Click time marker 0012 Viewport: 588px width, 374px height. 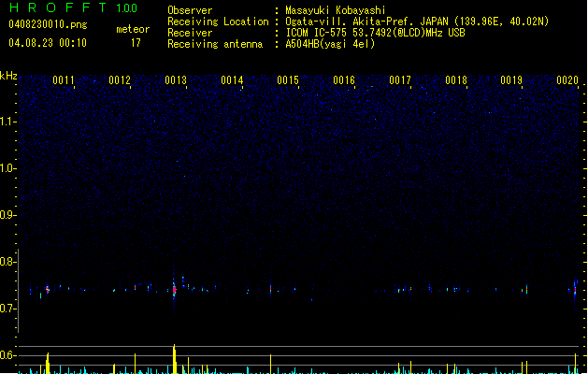point(120,80)
